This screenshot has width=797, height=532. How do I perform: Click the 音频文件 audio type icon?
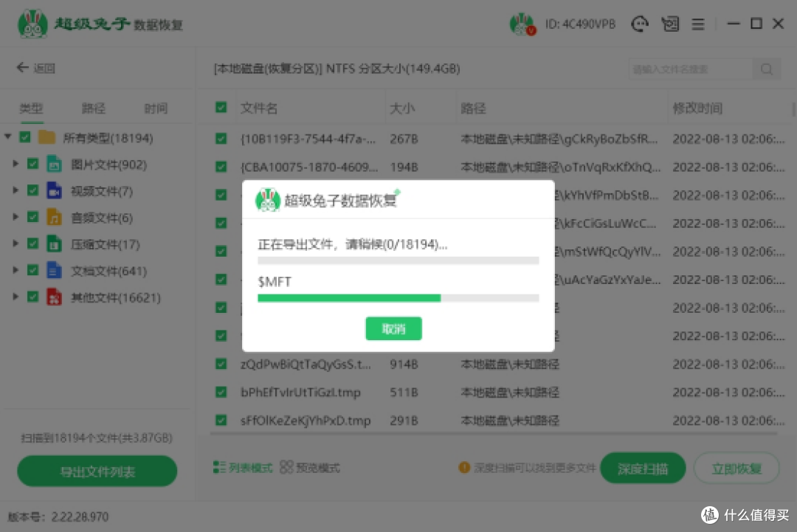tap(54, 218)
